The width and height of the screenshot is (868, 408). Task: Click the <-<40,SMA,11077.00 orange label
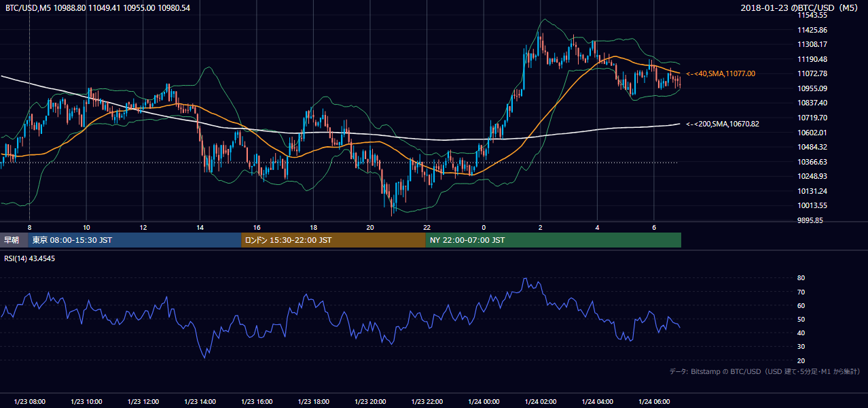click(x=721, y=73)
